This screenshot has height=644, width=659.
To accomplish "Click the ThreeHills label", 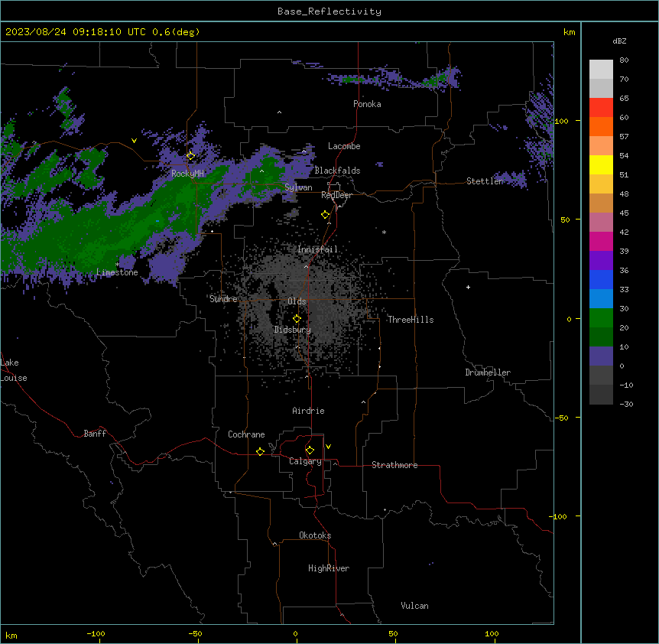I will coord(411,320).
